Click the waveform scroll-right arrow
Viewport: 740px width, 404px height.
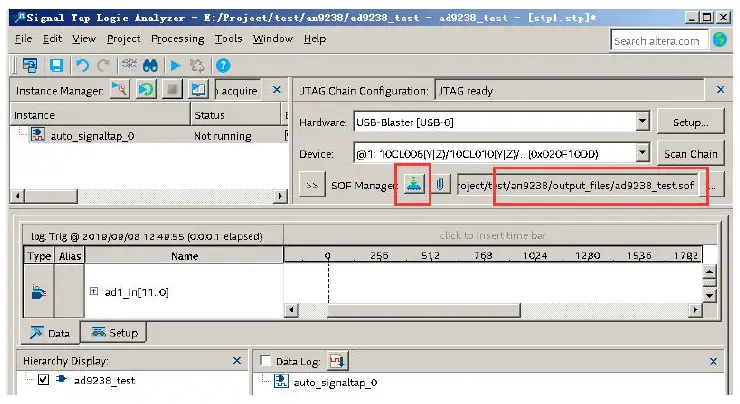point(695,310)
